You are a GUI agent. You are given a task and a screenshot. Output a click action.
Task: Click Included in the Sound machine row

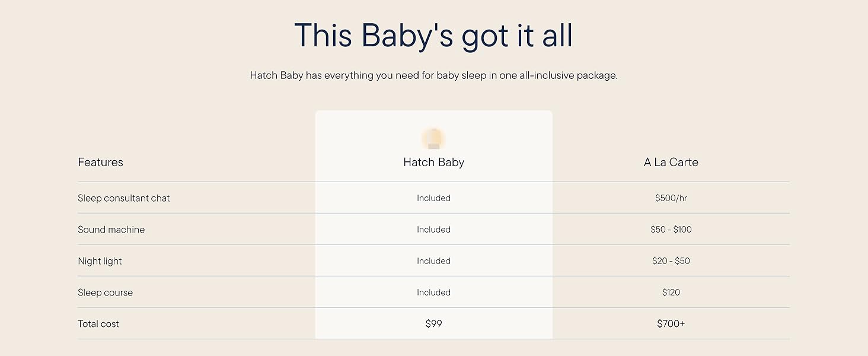click(x=433, y=230)
